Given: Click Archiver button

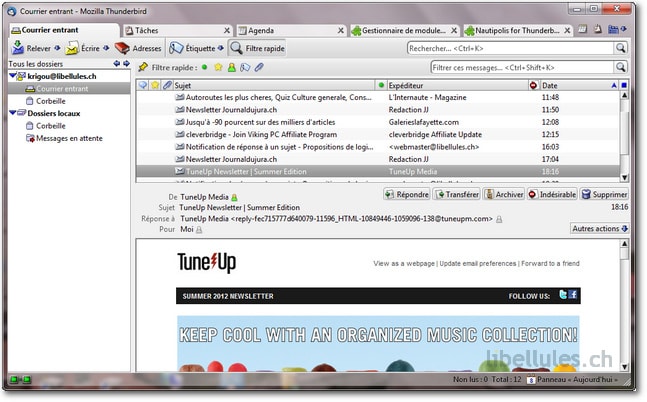Looking at the screenshot, I should point(504,194).
